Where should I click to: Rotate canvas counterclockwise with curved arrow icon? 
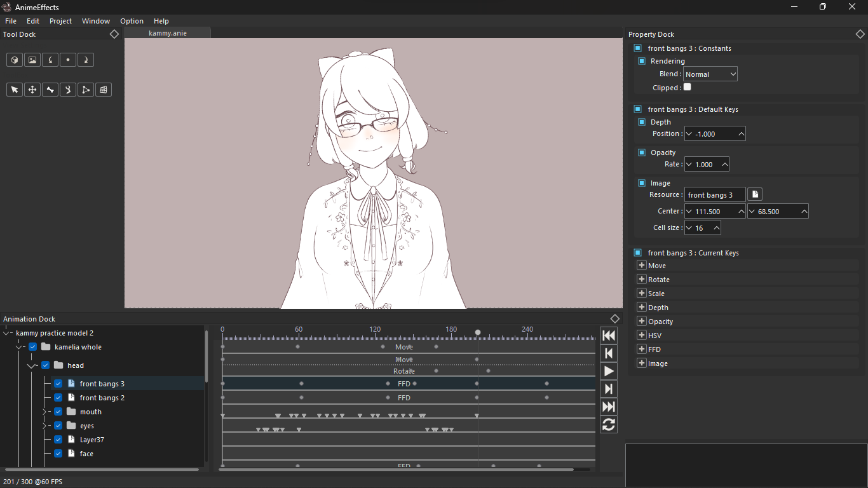click(x=50, y=60)
